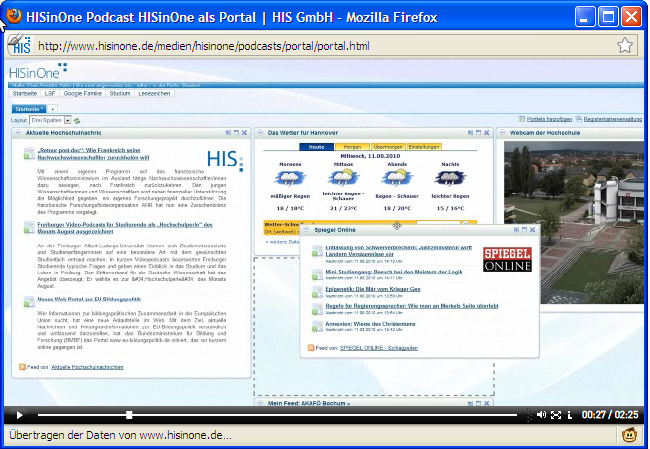
Task: Click RSS feed icon in Hochschulnachrichten portlet
Action: click(22, 367)
